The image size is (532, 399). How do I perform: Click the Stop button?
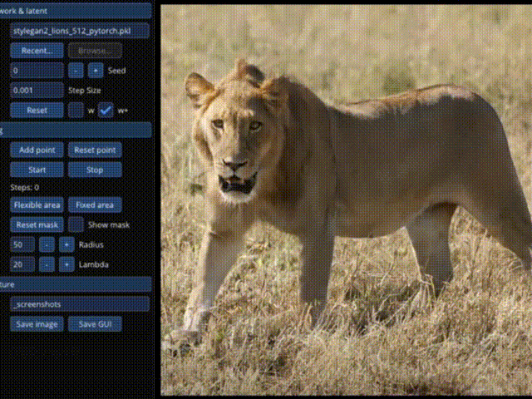[x=95, y=170]
